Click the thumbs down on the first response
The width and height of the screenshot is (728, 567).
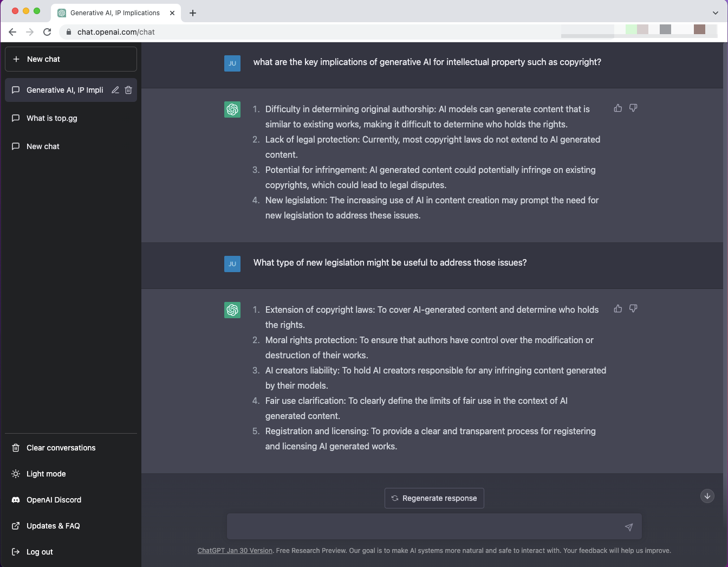(633, 108)
